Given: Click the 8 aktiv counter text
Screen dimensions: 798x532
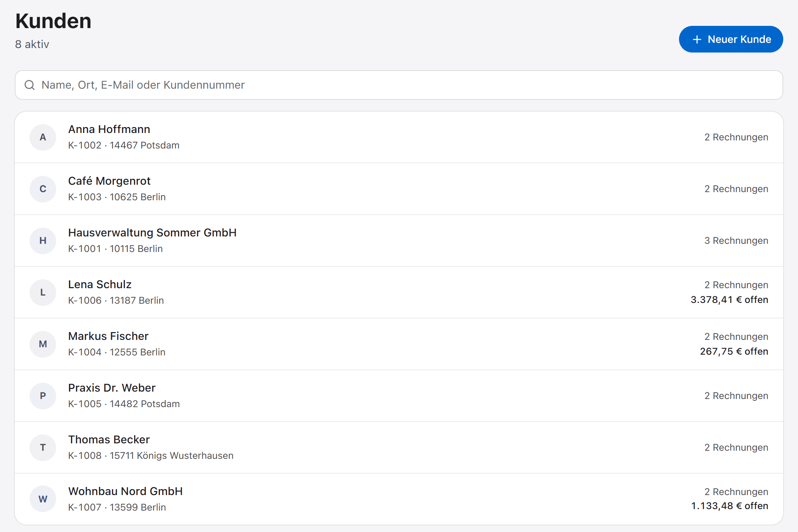Looking at the screenshot, I should [32, 44].
